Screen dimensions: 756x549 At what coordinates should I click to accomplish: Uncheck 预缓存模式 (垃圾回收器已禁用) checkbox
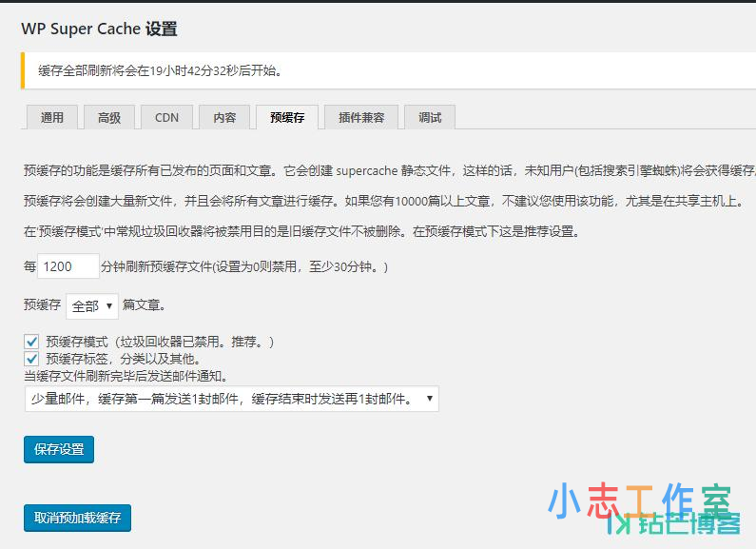pyautogui.click(x=31, y=342)
